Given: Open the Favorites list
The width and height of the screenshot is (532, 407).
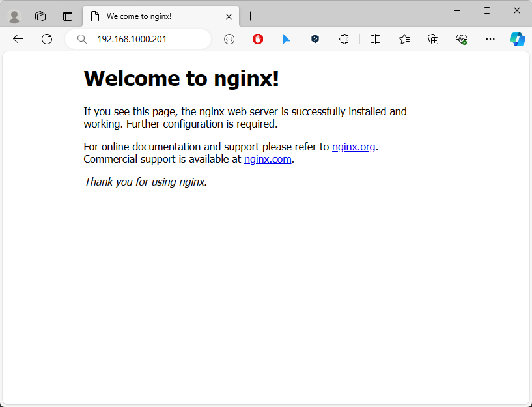Looking at the screenshot, I should [404, 39].
